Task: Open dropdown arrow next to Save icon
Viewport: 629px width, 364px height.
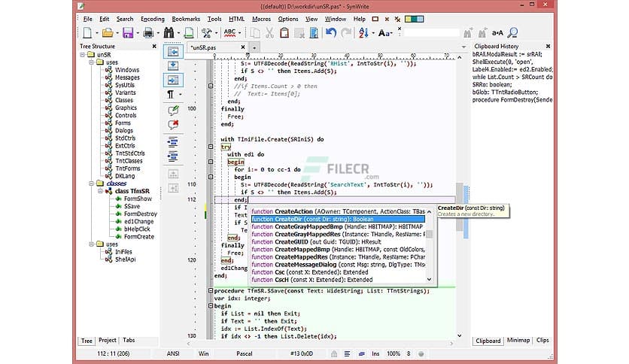Action: 137,33
